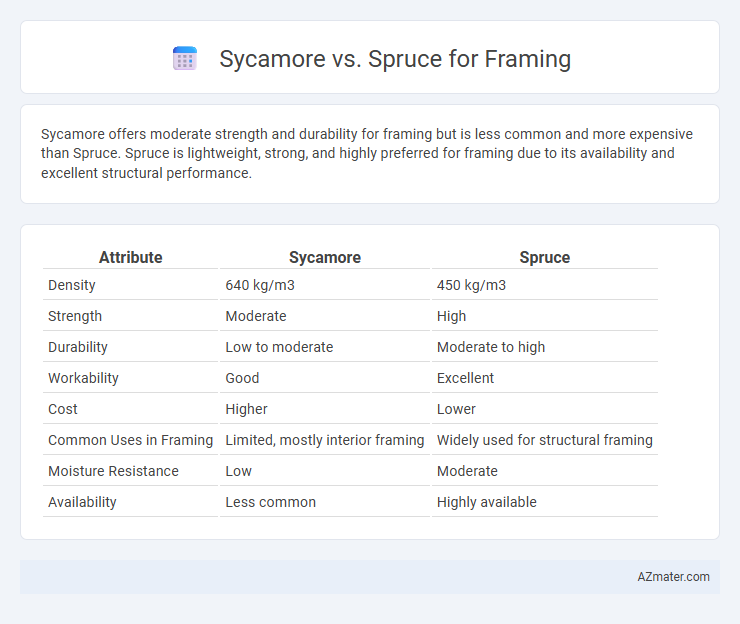Click the 'Moderate to high' cell
Viewport: 740px width, 624px height.
491,347
